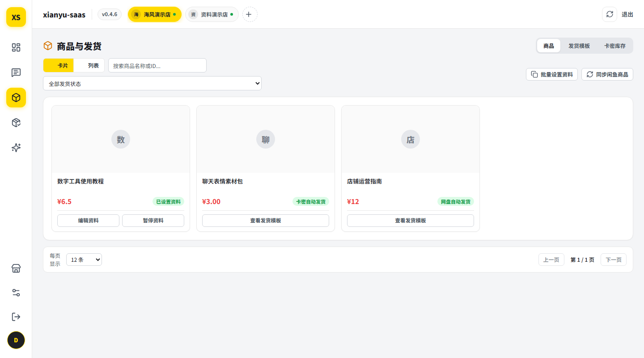Click the ¥6.5 price text
Viewport: 644px width, 358px height.
point(64,201)
